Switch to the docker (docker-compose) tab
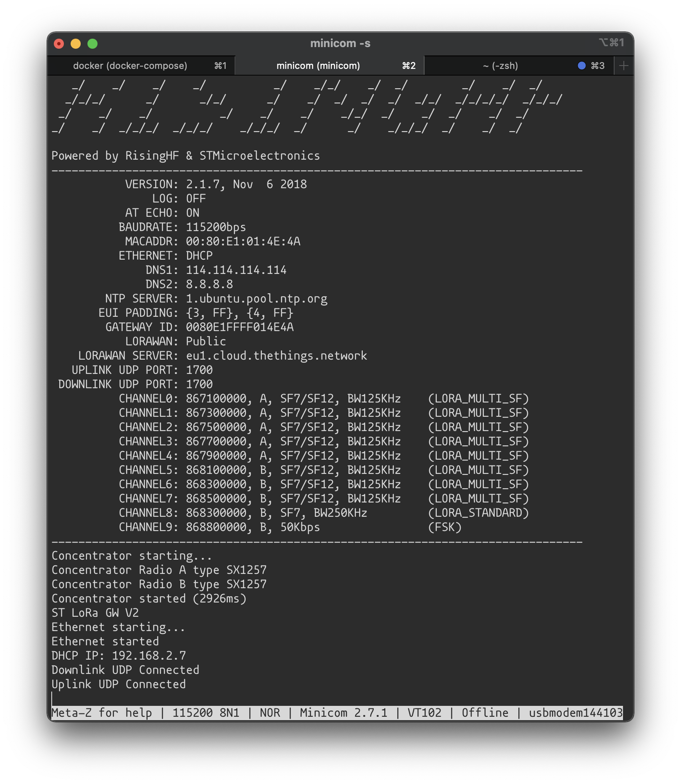Image resolution: width=681 pixels, height=784 pixels. point(141,66)
